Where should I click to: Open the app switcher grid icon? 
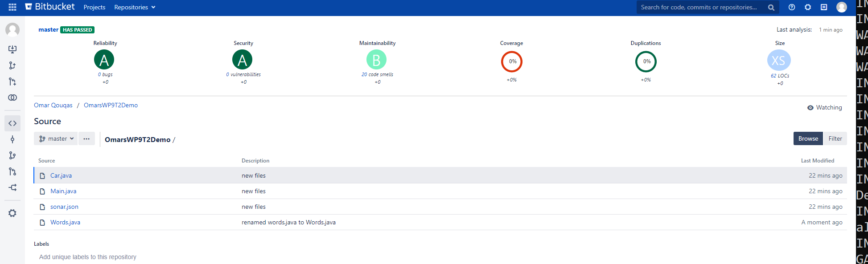[12, 7]
